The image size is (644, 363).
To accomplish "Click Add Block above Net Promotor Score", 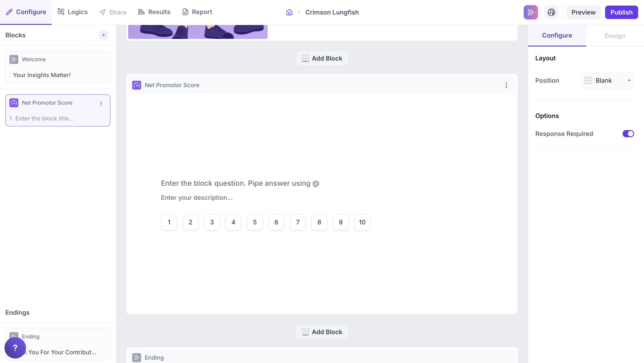I will point(322,59).
